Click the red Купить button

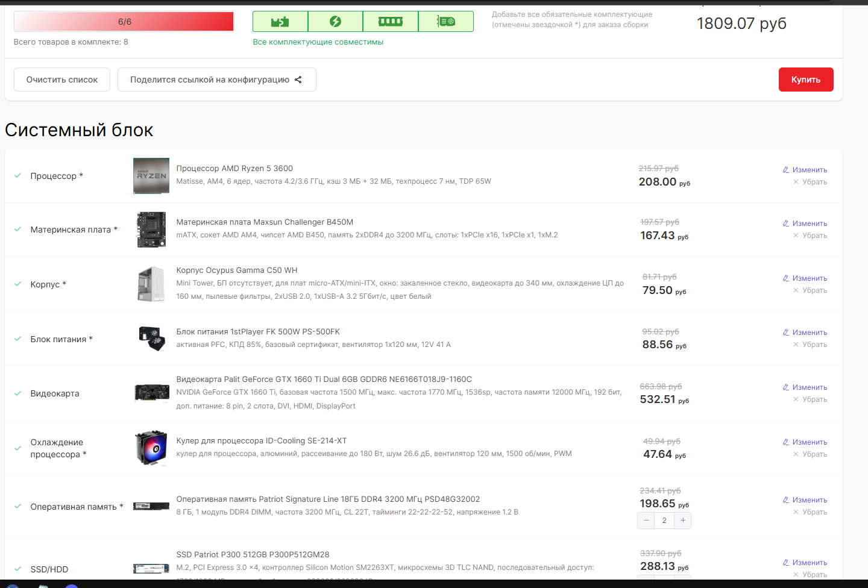pyautogui.click(x=806, y=80)
